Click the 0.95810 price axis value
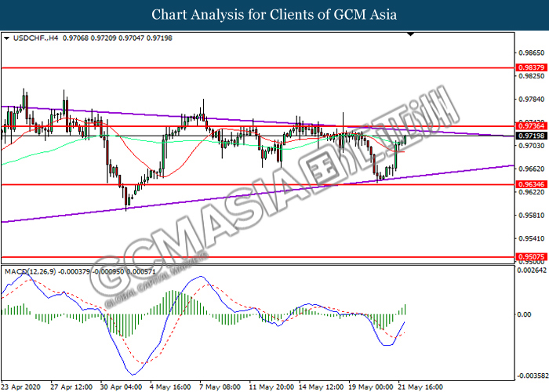 (532, 216)
